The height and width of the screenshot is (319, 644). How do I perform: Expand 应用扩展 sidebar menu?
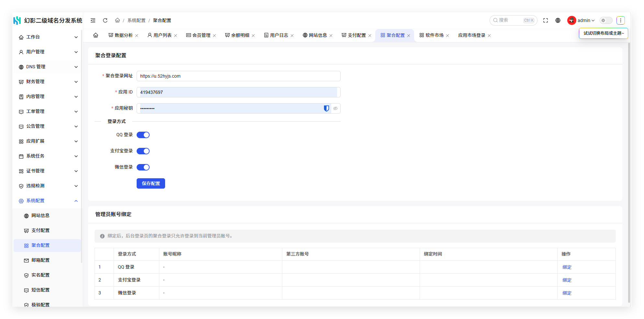pos(48,141)
